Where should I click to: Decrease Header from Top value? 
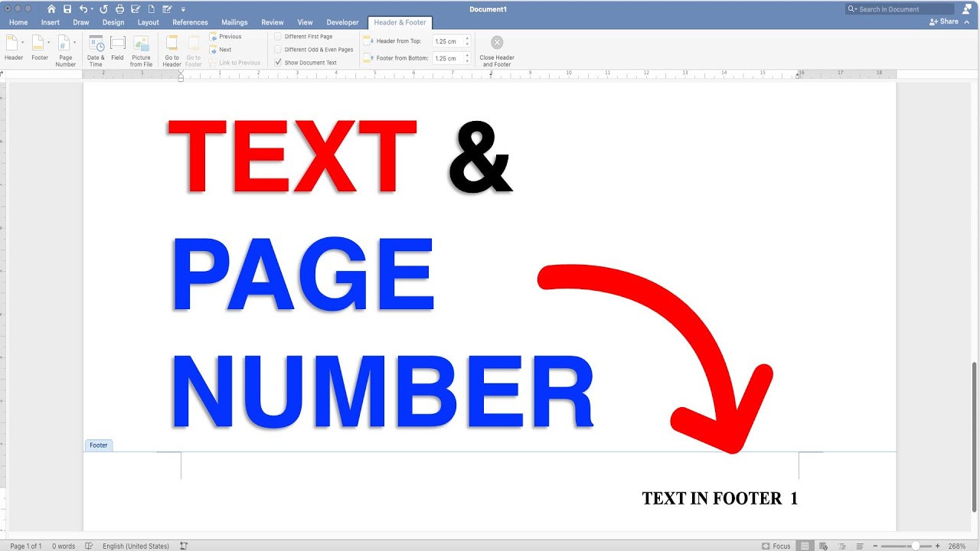coord(467,44)
